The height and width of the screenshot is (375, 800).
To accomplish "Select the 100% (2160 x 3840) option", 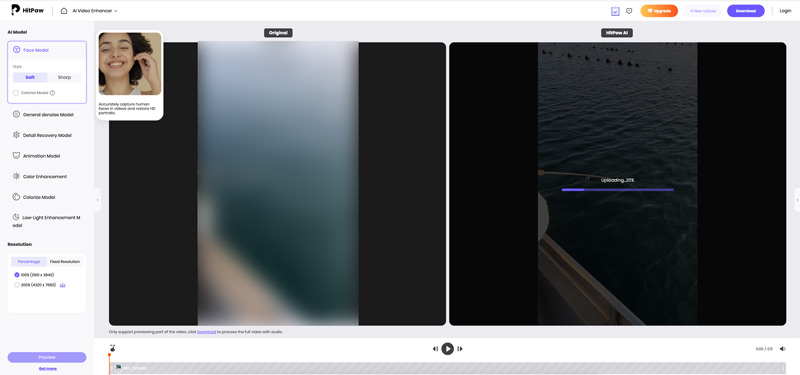I will click(x=34, y=274).
